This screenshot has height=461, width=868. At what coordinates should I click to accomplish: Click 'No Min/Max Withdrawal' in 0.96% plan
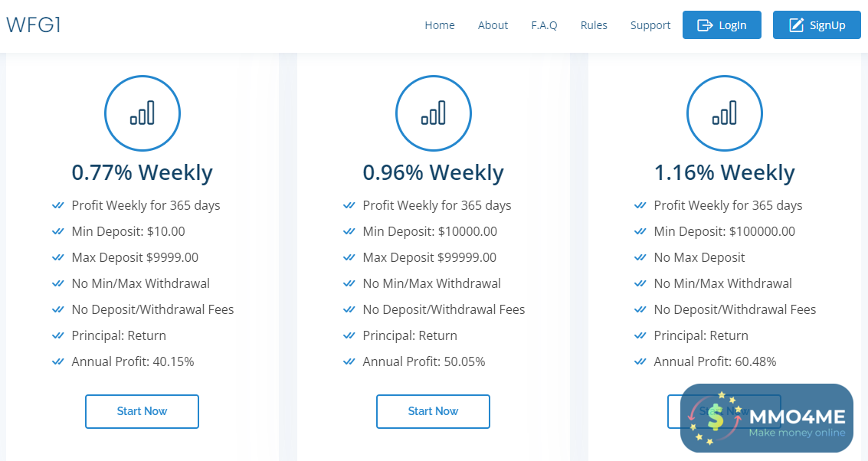coord(432,283)
